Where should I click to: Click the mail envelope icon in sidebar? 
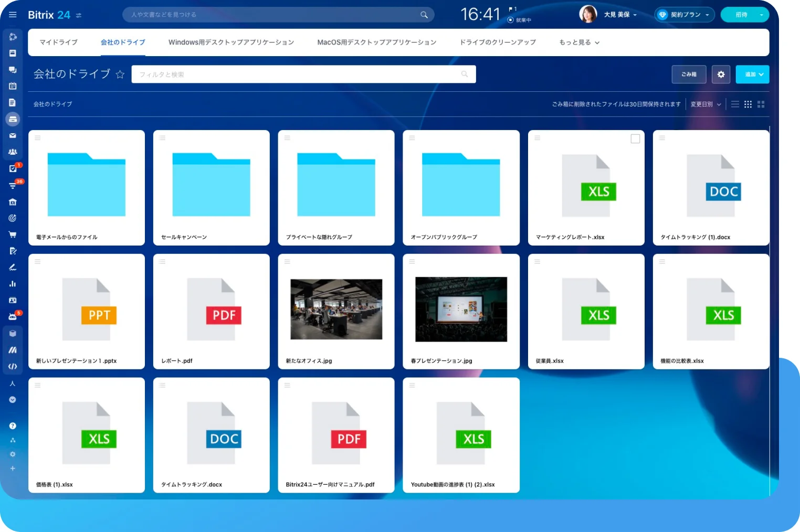click(13, 136)
